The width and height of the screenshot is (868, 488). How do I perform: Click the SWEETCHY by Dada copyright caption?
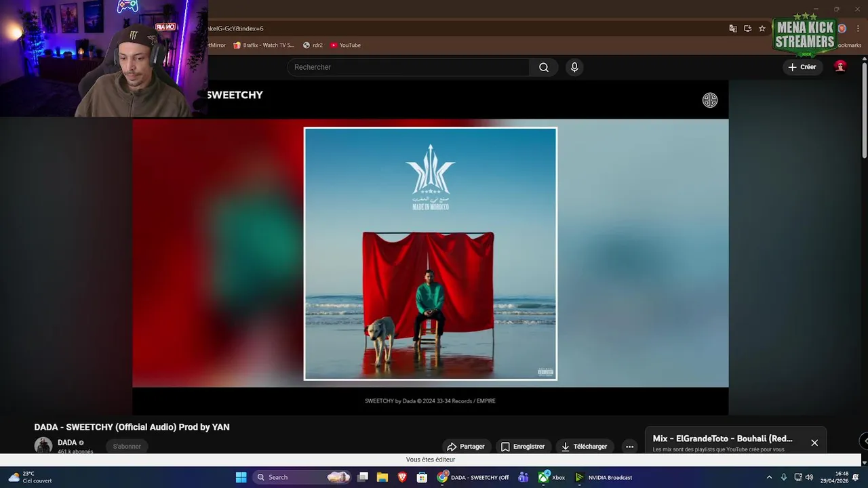click(430, 401)
